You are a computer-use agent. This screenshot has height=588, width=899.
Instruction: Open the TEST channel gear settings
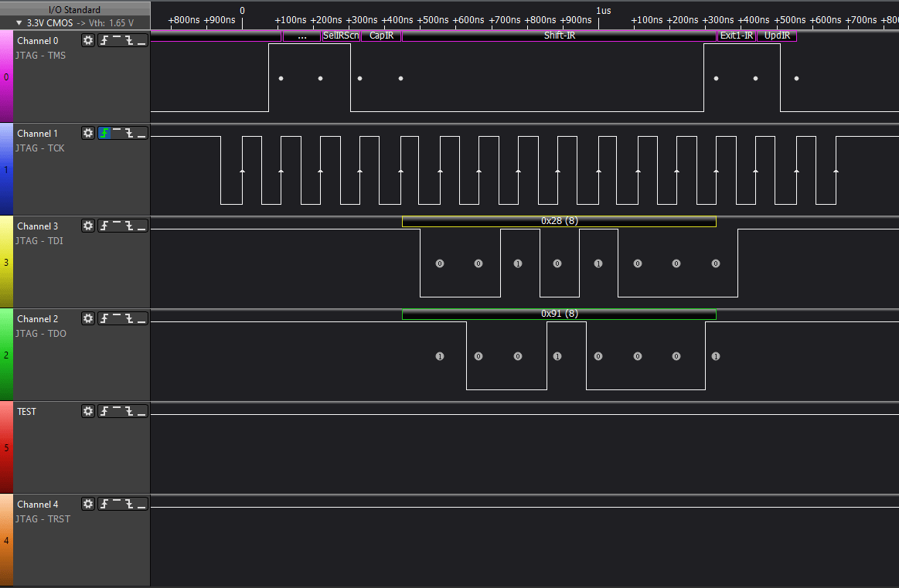coord(88,411)
